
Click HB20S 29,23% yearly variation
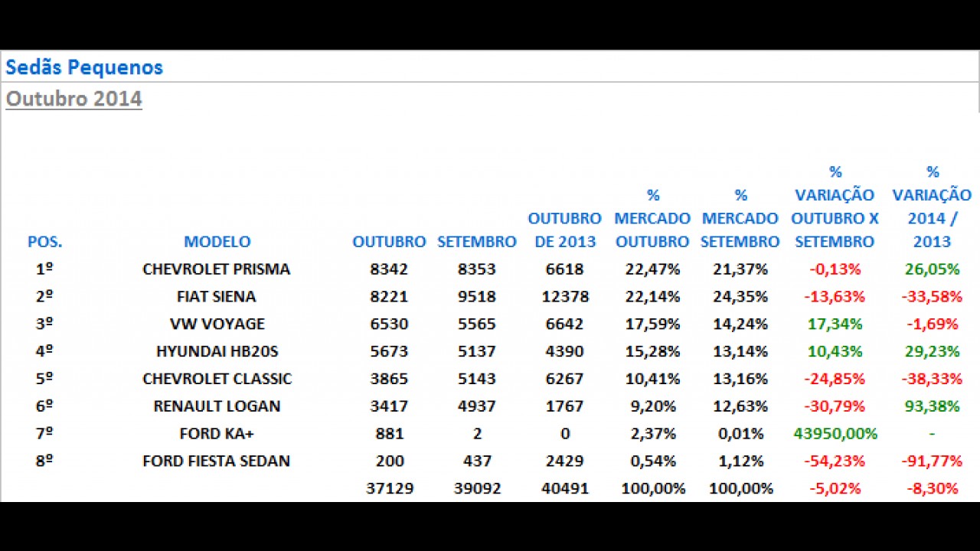click(932, 352)
